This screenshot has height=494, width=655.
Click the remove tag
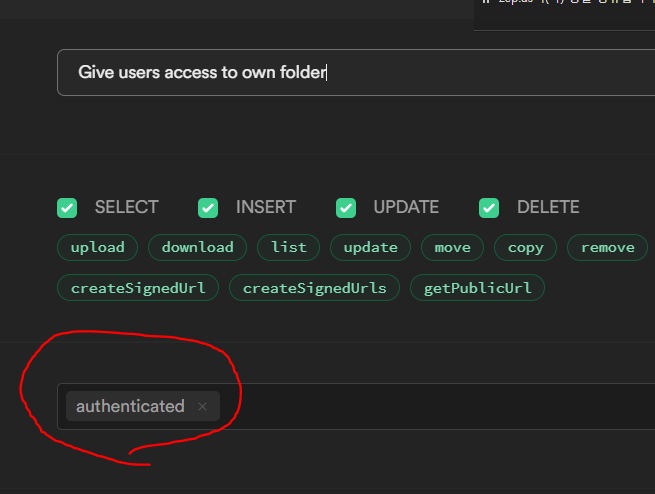point(607,248)
